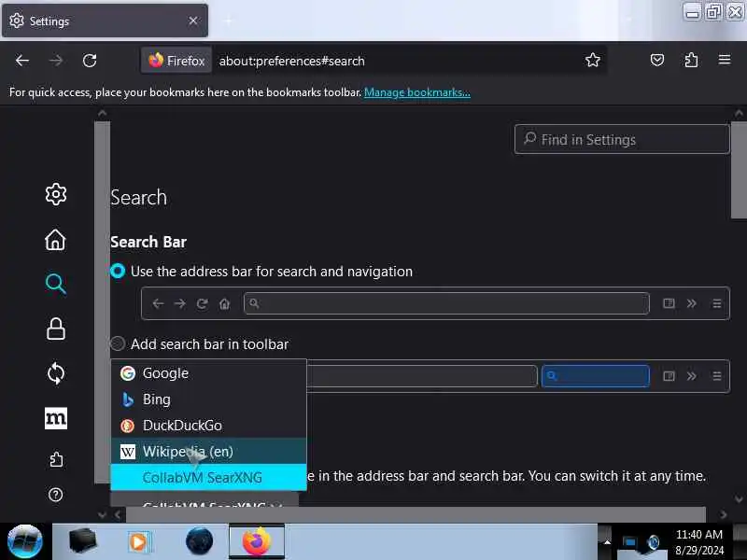Open the Windows Start button
The image size is (747, 560).
click(25, 541)
